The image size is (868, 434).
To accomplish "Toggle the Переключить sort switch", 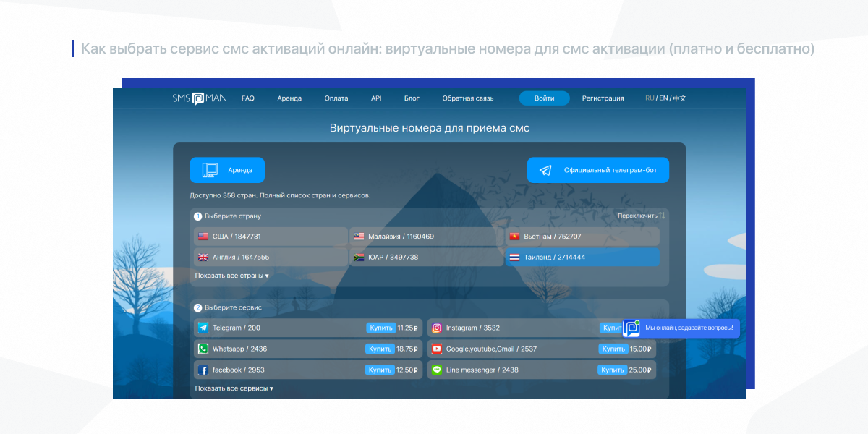I will (x=641, y=216).
